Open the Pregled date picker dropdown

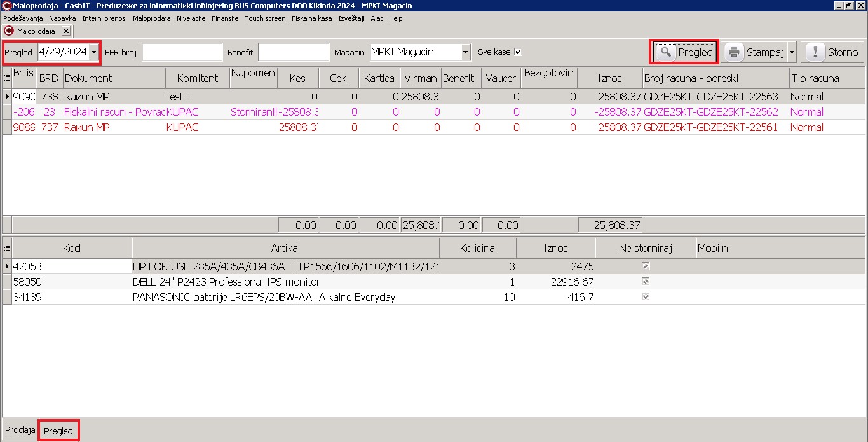(94, 52)
